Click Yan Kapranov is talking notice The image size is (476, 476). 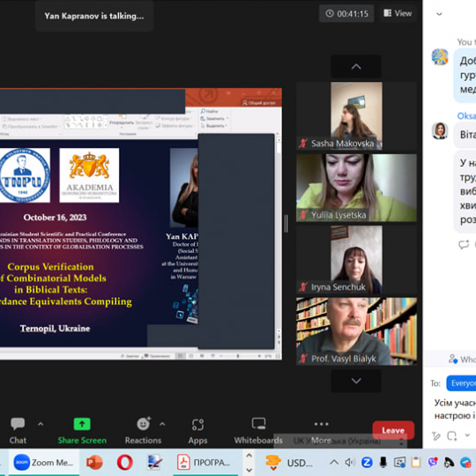pos(94,16)
